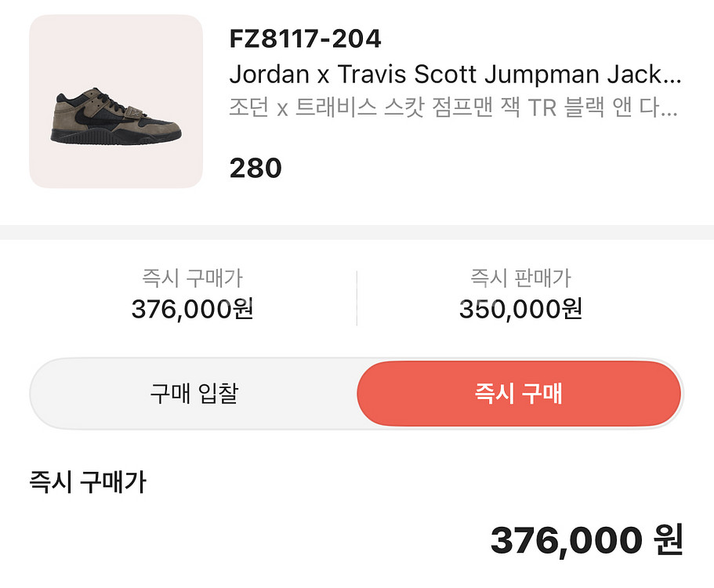Click the model number FZ8117-204
714x588 pixels.
point(305,38)
